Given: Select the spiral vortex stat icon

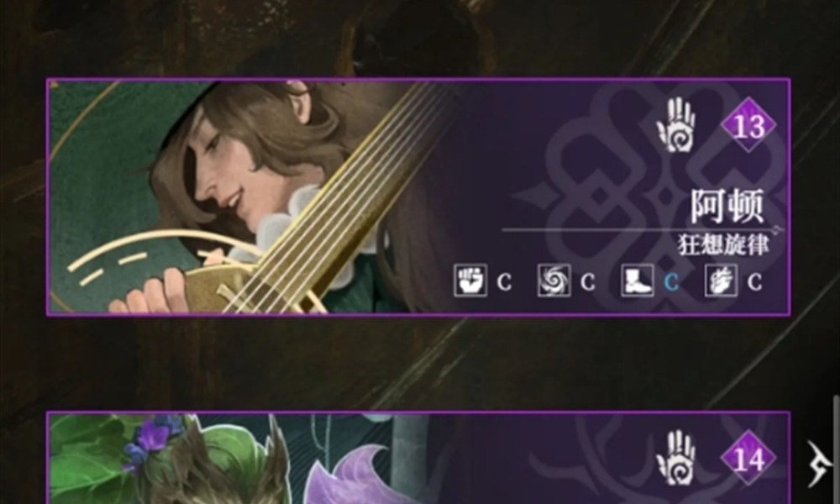Looking at the screenshot, I should pos(554,280).
